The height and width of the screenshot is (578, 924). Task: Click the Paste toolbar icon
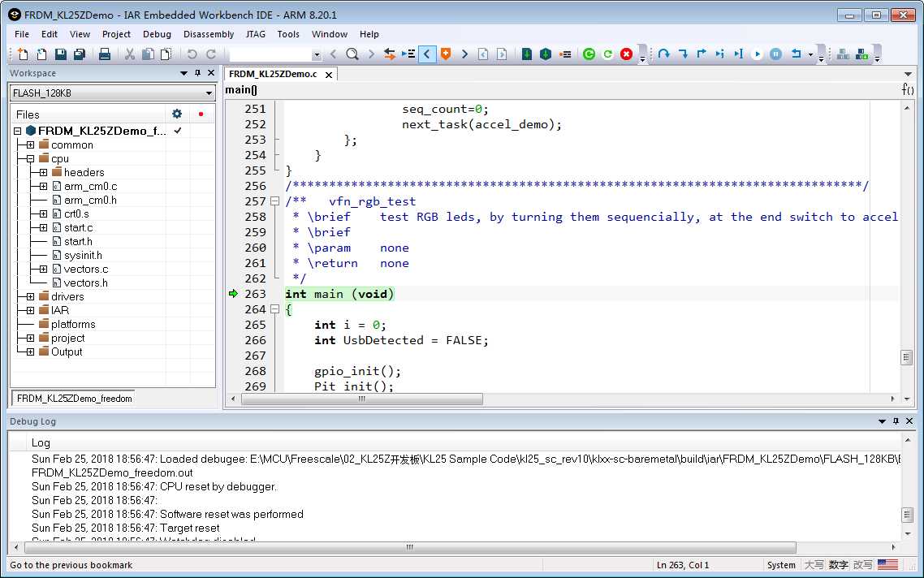[x=166, y=54]
